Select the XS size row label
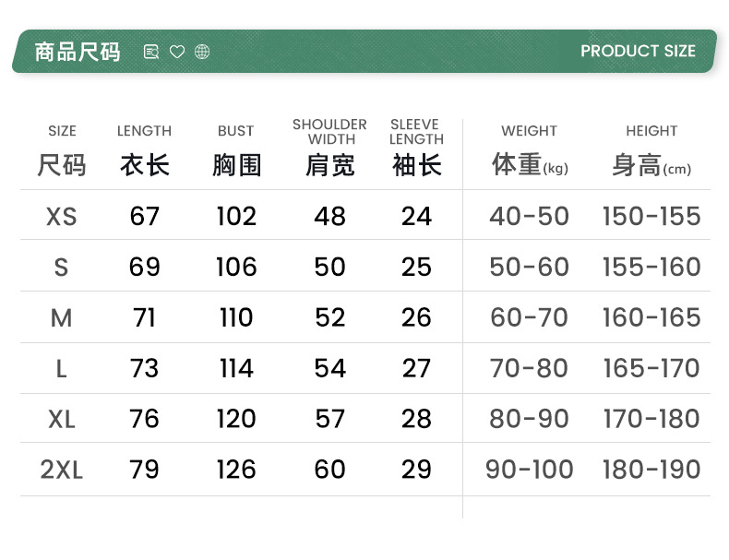The image size is (729, 560). coord(62,216)
